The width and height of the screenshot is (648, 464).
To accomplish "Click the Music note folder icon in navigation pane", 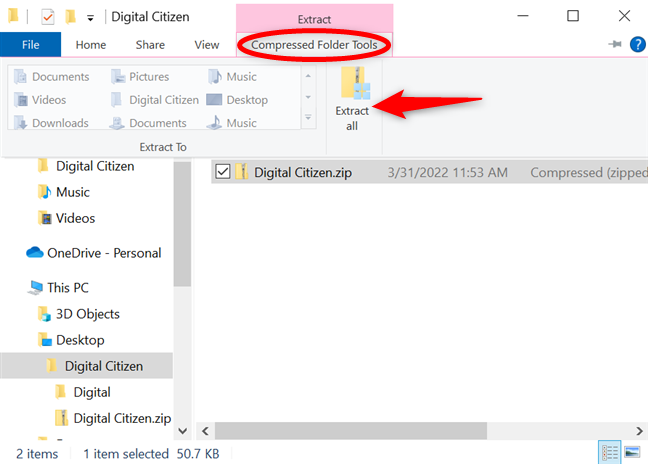I will 44,192.
